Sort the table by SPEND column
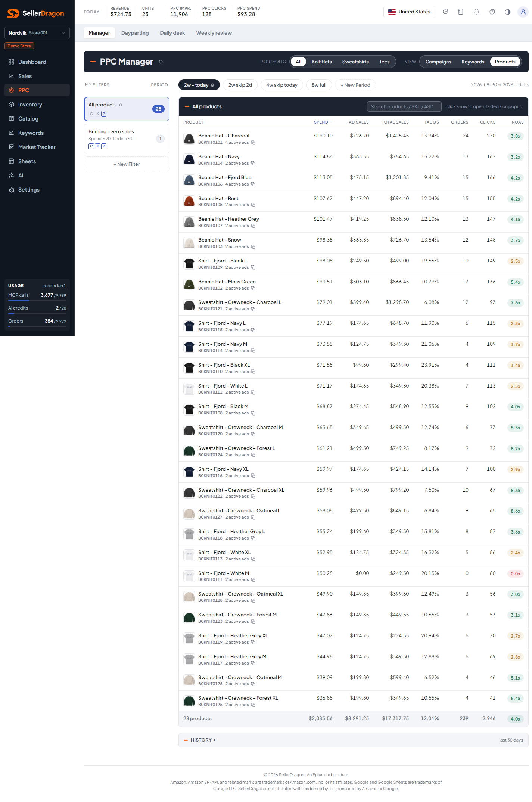 pos(323,122)
